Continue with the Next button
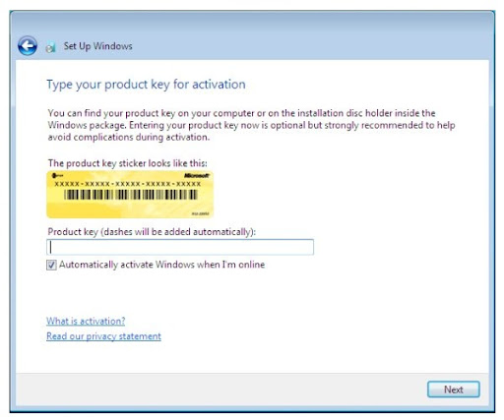Image resolution: width=504 pixels, height=420 pixels. (454, 390)
